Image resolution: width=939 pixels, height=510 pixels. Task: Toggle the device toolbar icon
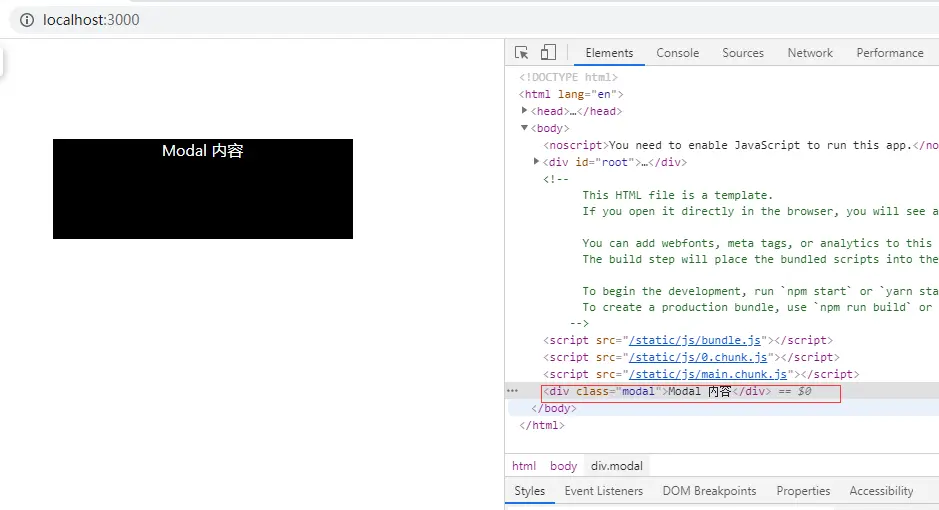(548, 53)
